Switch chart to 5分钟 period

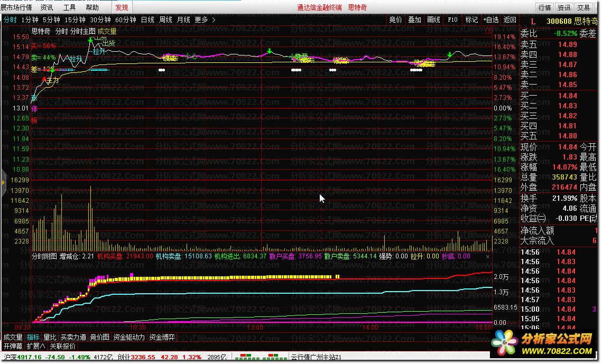pyautogui.click(x=51, y=20)
